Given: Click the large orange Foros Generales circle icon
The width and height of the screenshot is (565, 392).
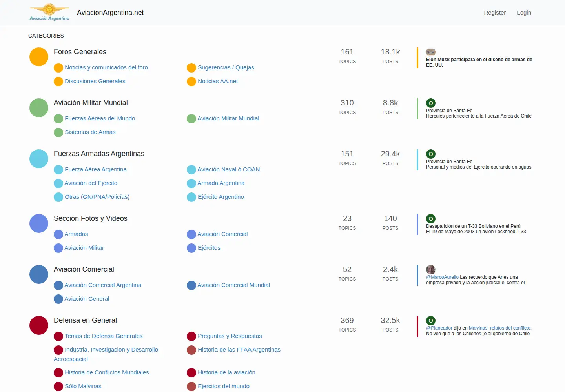Looking at the screenshot, I should [39, 57].
